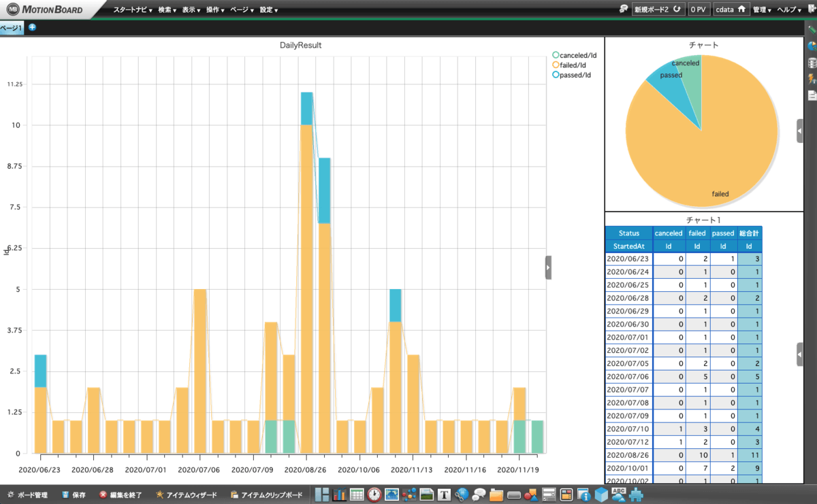Click the 保存 save button
This screenshot has width=817, height=504.
[x=74, y=494]
